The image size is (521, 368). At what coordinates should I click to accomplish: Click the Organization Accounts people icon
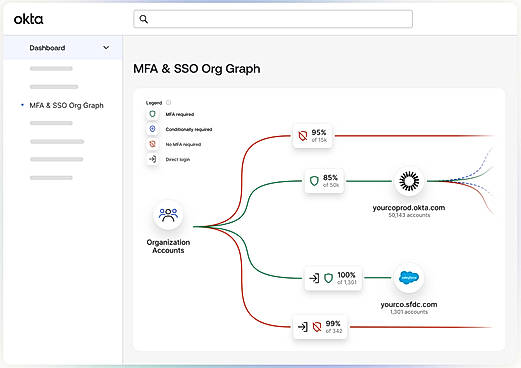pyautogui.click(x=168, y=215)
